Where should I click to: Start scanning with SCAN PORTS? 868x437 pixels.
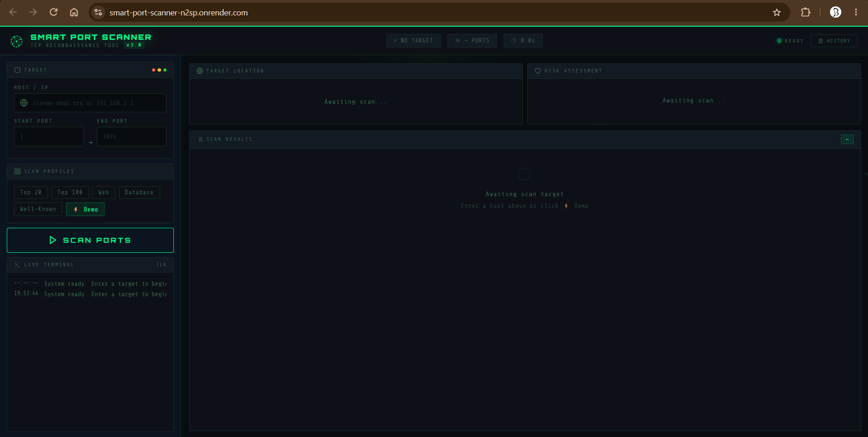coord(90,240)
